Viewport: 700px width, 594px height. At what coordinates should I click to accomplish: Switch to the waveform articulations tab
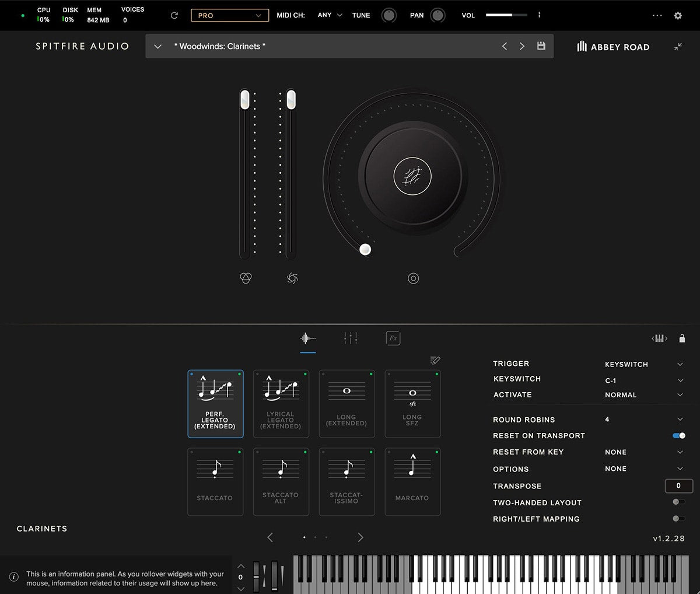point(308,338)
